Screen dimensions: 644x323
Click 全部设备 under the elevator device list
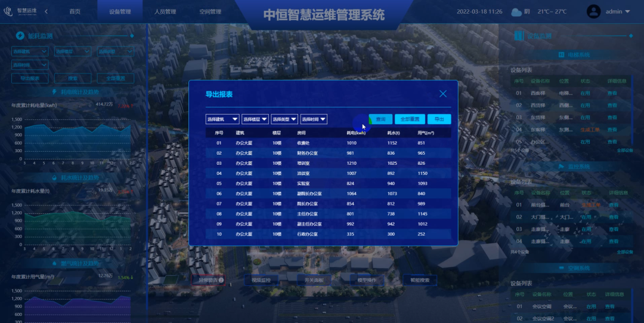click(x=625, y=150)
